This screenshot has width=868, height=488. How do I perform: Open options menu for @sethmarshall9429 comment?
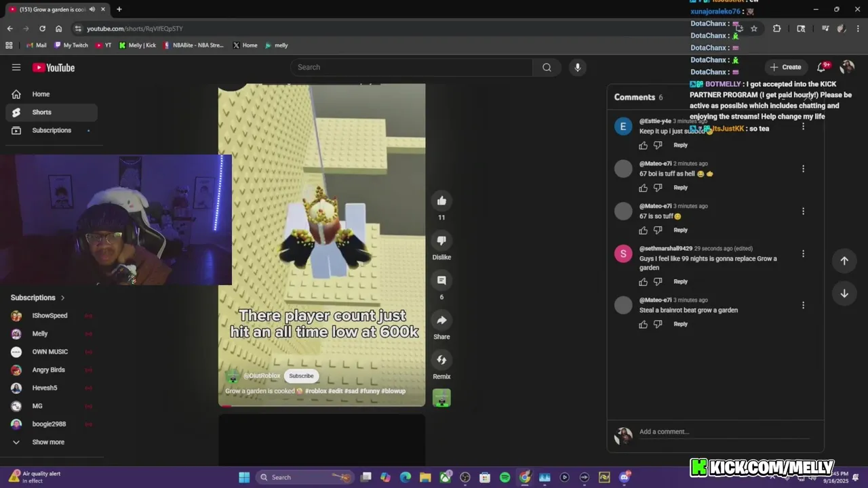pyautogui.click(x=803, y=253)
